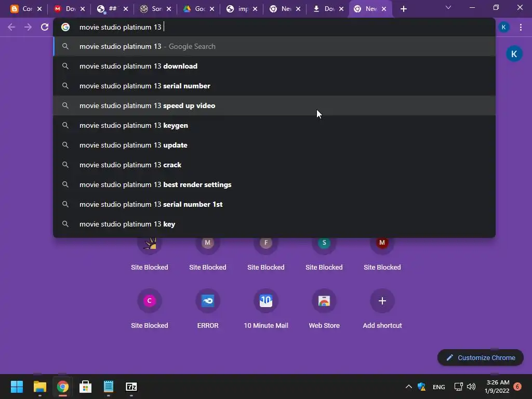
Task: Open the 10 Minute Mail shortcut
Action: coord(266,308)
